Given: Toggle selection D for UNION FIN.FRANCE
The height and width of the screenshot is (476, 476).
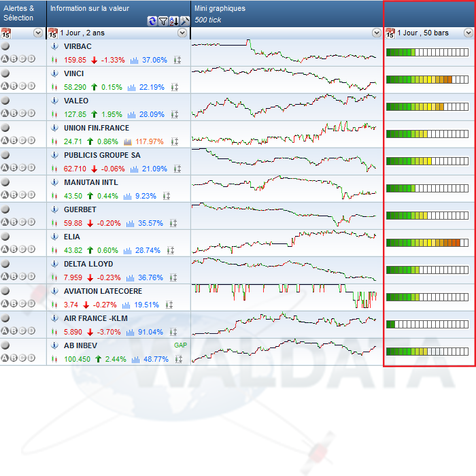Looking at the screenshot, I should [x=31, y=140].
